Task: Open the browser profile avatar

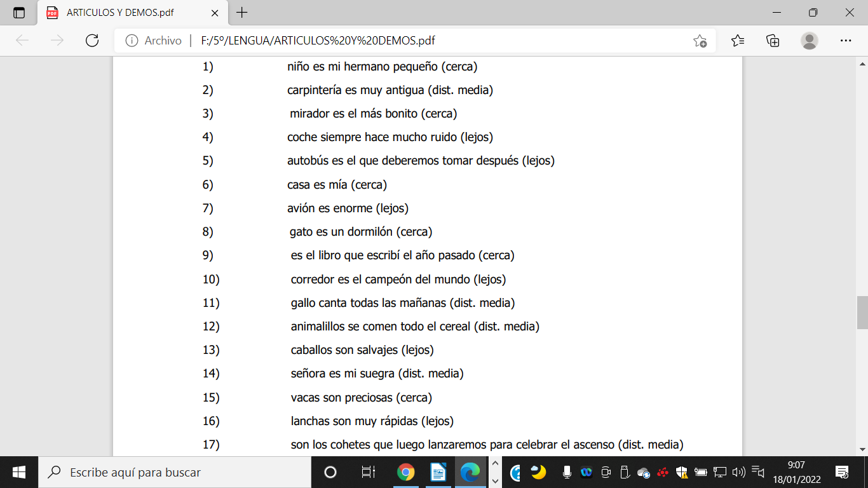Action: [x=810, y=41]
